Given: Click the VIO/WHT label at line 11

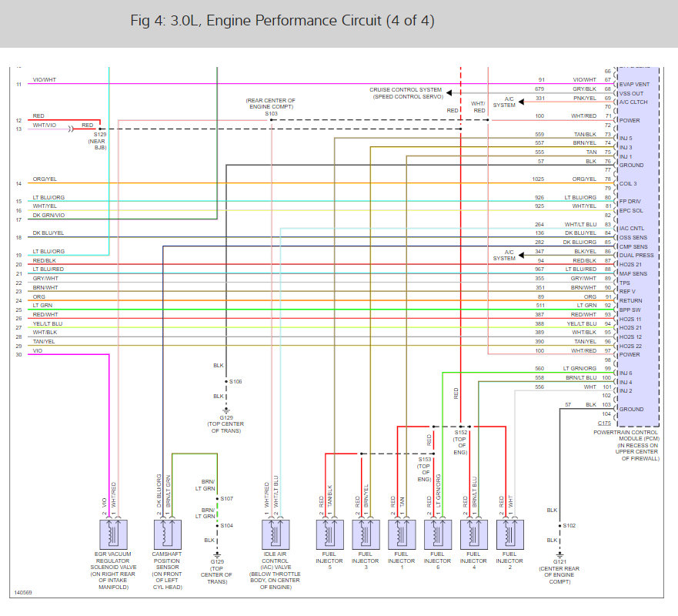Looking at the screenshot, I should (x=45, y=79).
